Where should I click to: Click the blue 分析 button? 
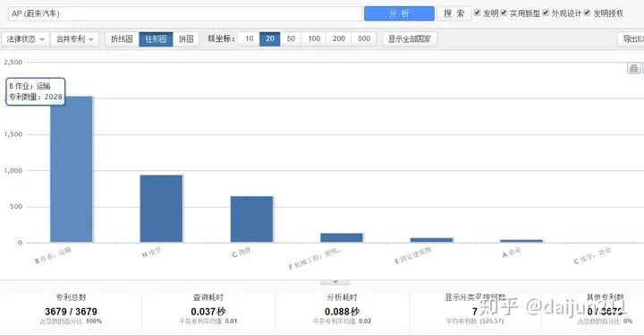[x=399, y=13]
